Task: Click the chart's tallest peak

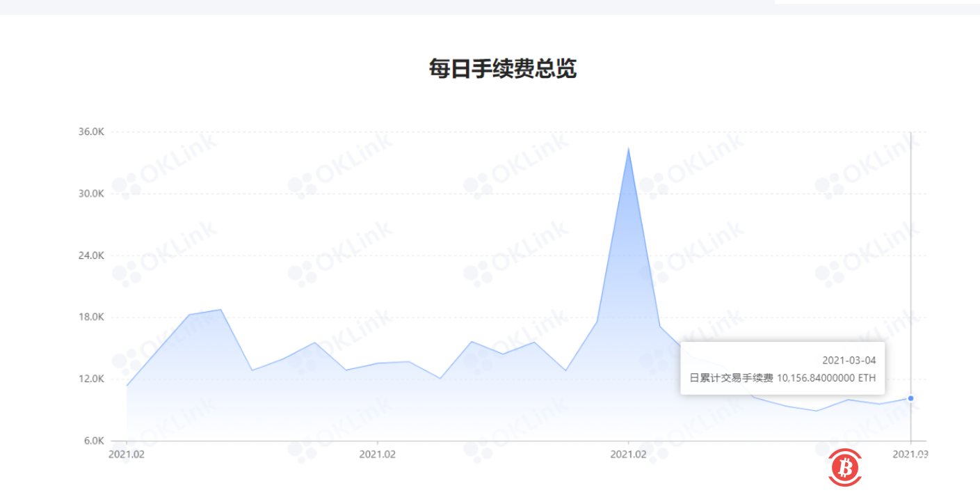Action: pyautogui.click(x=628, y=148)
